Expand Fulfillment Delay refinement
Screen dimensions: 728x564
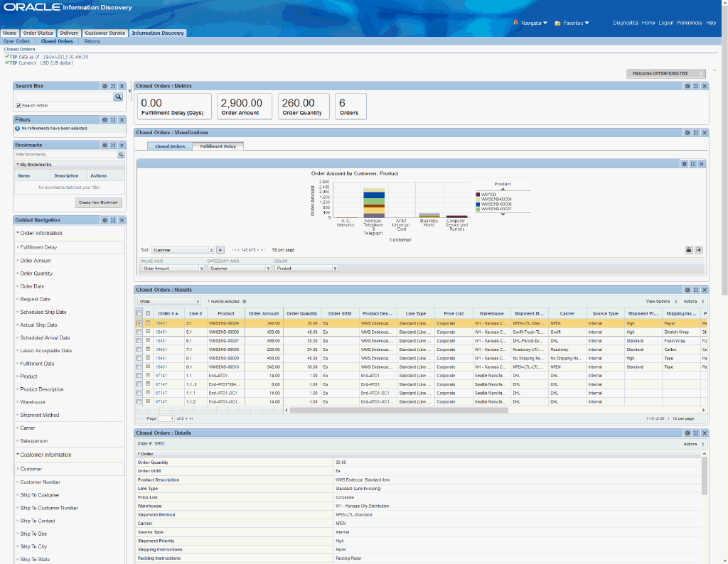pos(38,248)
